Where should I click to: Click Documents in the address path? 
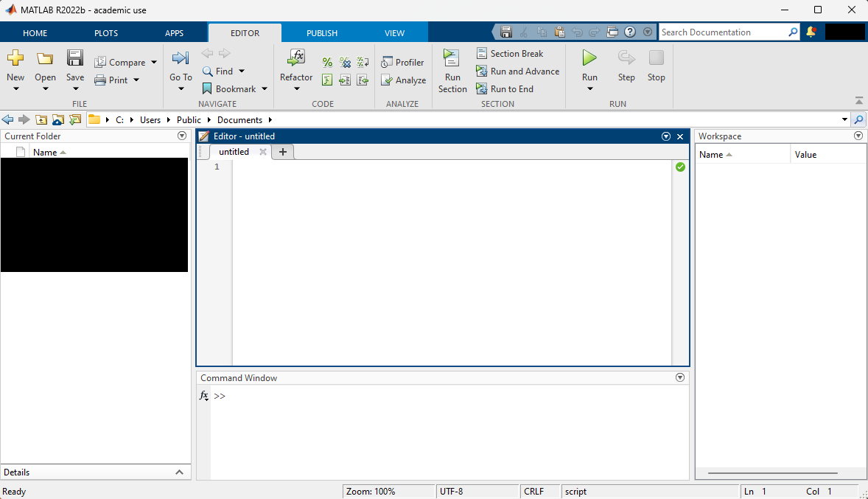click(x=239, y=119)
